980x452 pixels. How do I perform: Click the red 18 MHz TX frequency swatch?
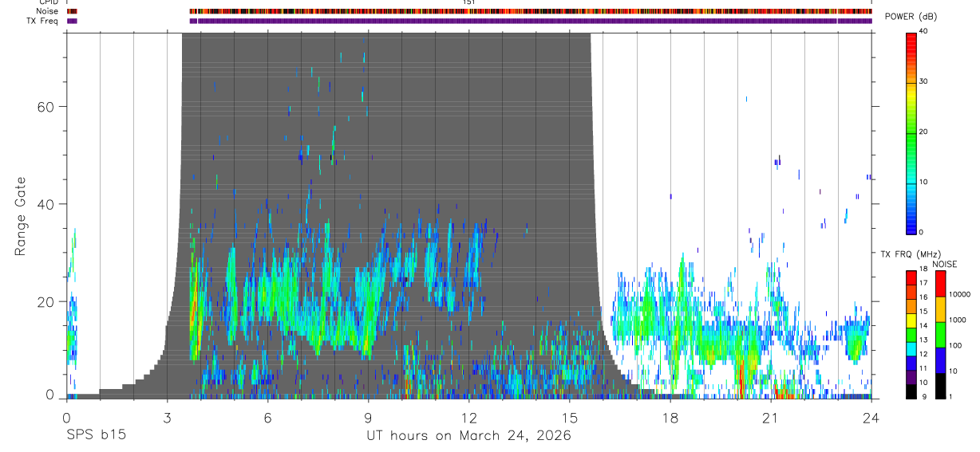tap(911, 277)
